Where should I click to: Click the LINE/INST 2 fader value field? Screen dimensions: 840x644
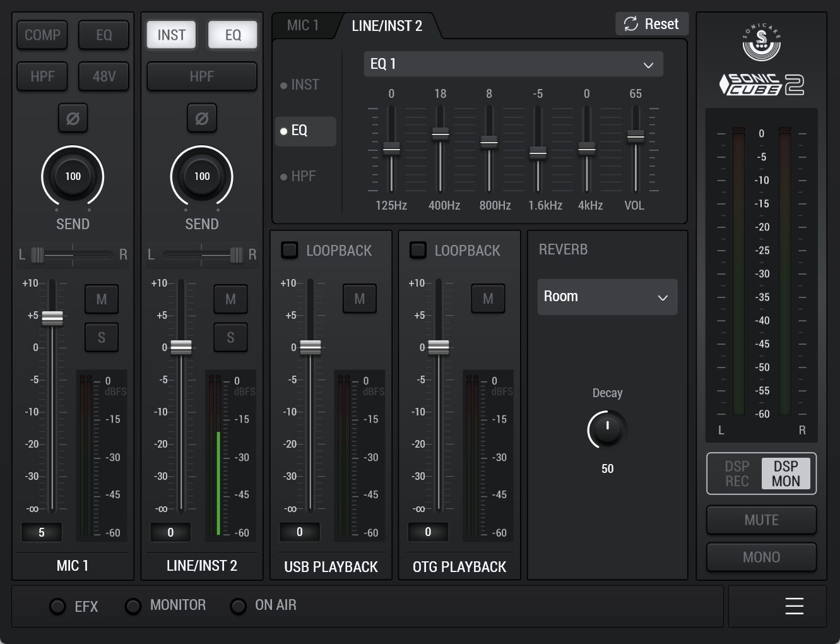[x=170, y=532]
